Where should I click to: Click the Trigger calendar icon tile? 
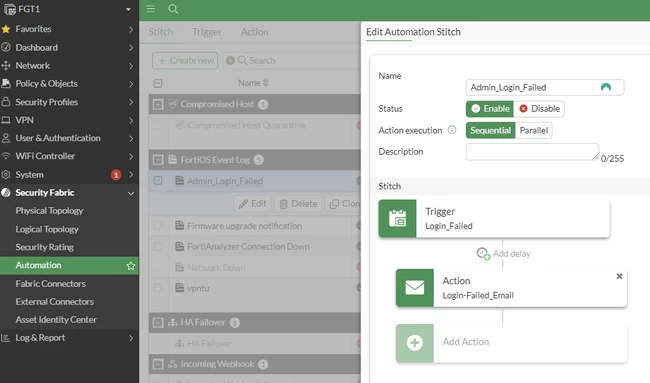397,218
